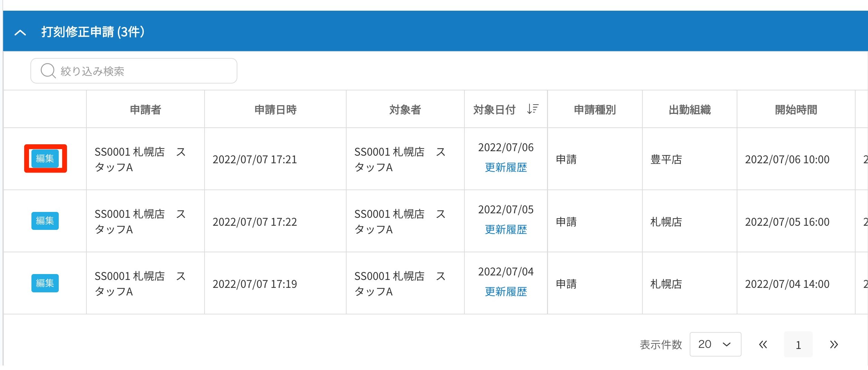Click 編集 button for 2022/07/04 request
Screen dimensions: 868x370
tap(45, 283)
